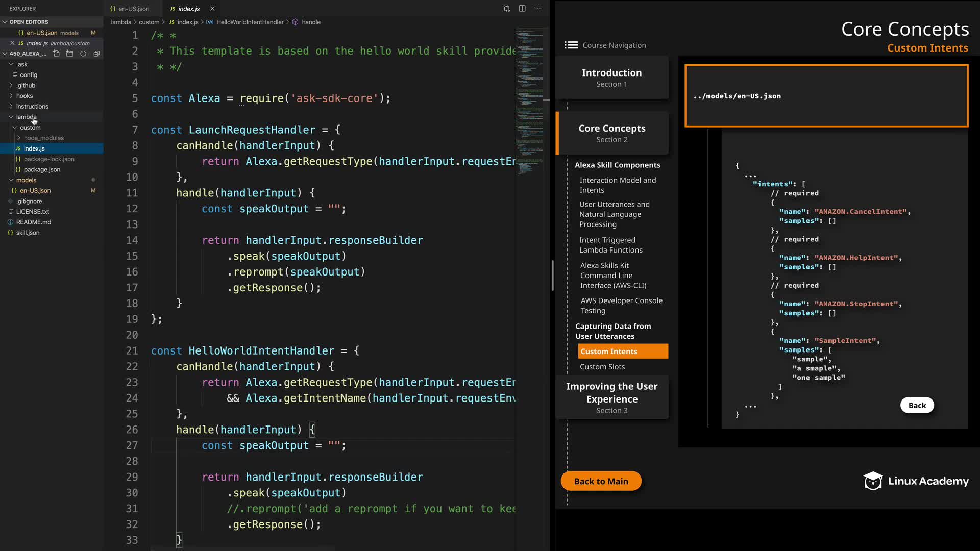980x551 pixels.
Task: Open the editor More Actions ellipsis menu
Action: coord(537,9)
